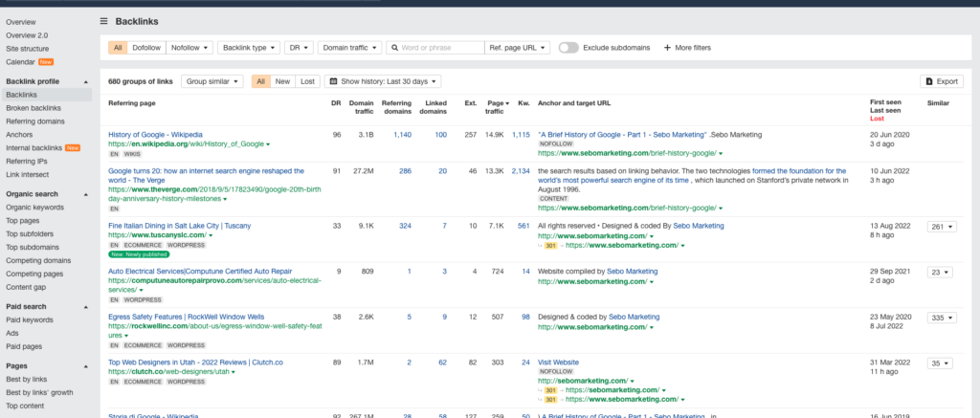Open Broken backlinks in the sidebar
This screenshot has height=418, width=980.
pyautogui.click(x=35, y=108)
